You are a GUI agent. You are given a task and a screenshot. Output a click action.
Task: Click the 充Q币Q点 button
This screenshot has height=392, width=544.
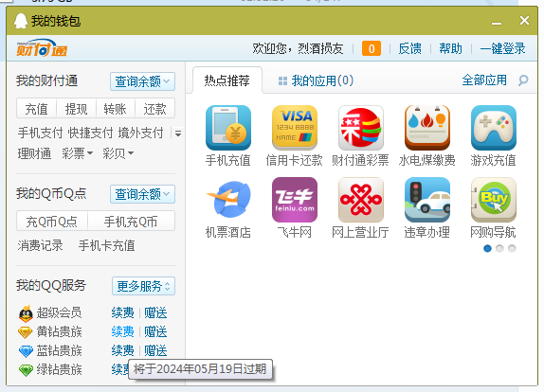click(52, 222)
